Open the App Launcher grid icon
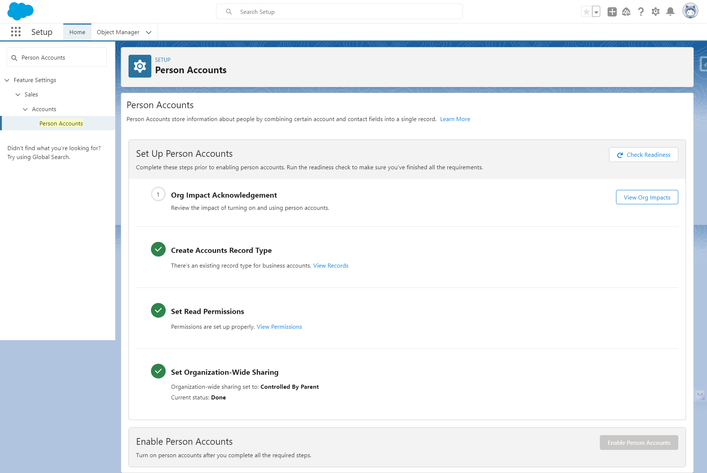This screenshot has height=473, width=707. 16,32
